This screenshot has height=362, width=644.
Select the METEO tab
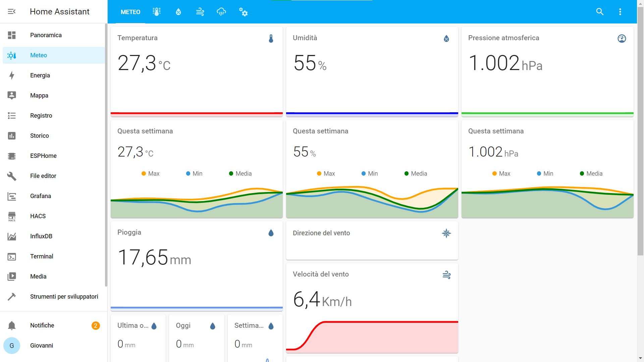click(130, 12)
